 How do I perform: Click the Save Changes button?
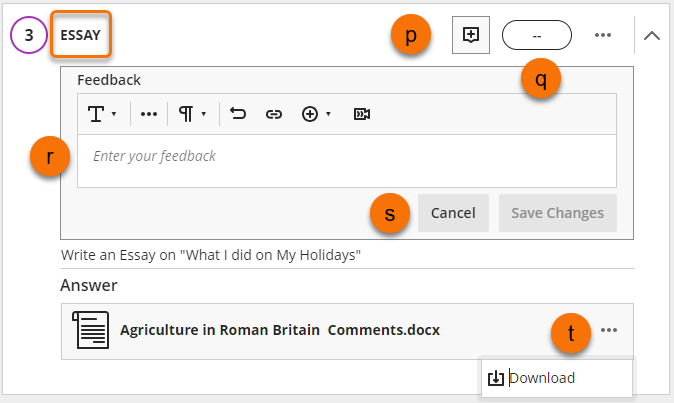pyautogui.click(x=557, y=213)
